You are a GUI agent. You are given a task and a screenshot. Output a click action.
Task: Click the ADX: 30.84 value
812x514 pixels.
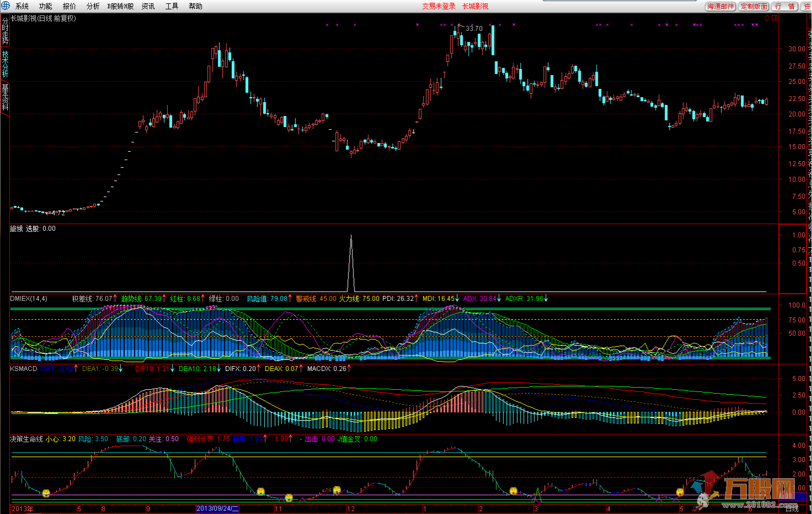(x=480, y=299)
